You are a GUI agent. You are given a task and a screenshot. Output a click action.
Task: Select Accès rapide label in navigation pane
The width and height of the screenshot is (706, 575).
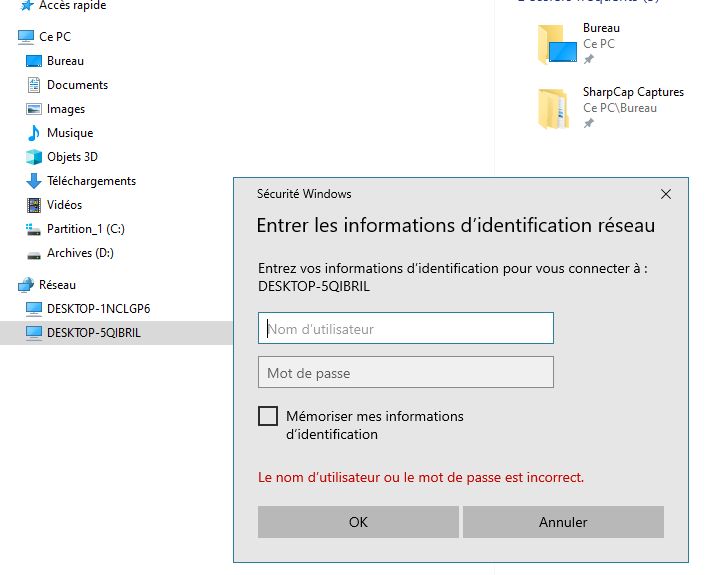(72, 5)
